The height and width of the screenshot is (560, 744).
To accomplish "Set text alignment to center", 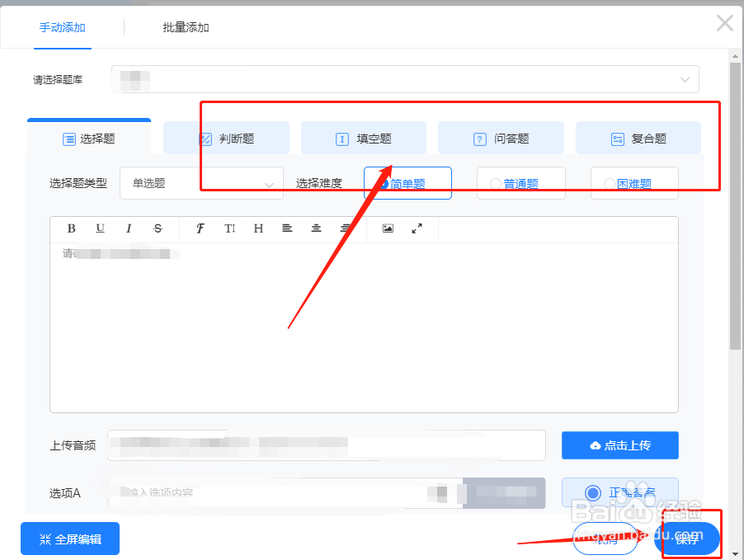I will [316, 229].
